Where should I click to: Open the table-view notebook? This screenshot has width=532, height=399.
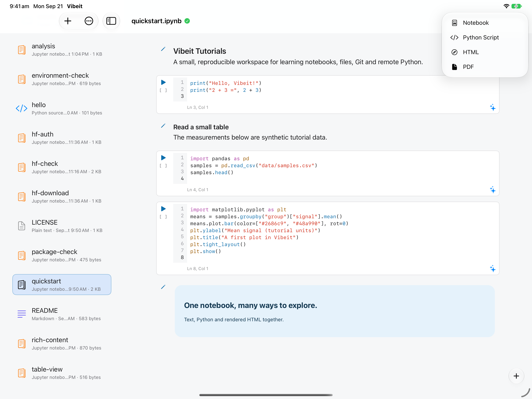point(62,373)
